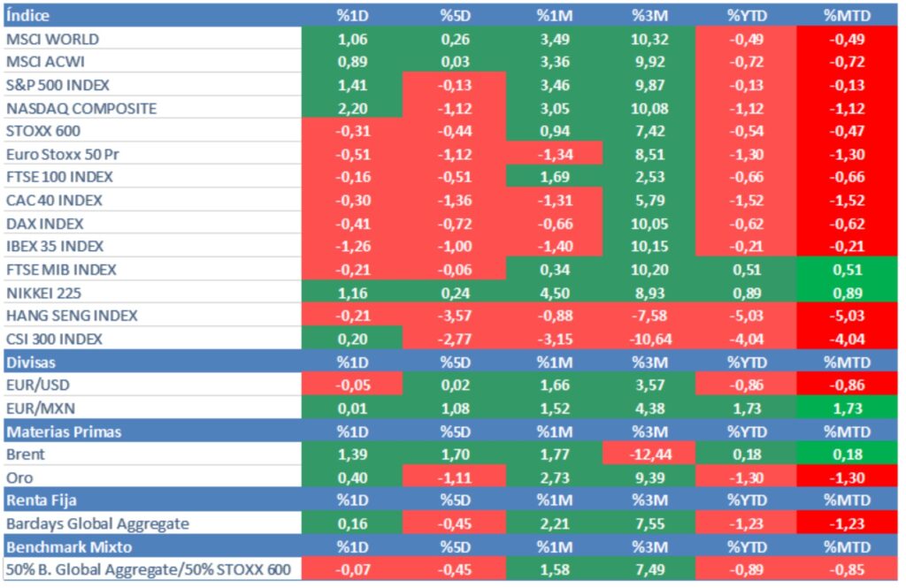This screenshot has height=588, width=906.
Task: Click CSI 300 INDEX %3M value -10,64
Action: click(x=650, y=339)
